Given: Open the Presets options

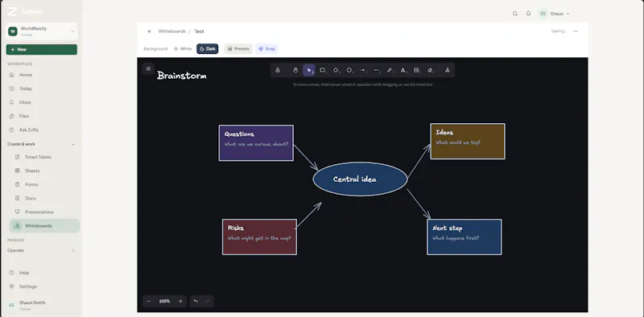Looking at the screenshot, I should coord(238,49).
